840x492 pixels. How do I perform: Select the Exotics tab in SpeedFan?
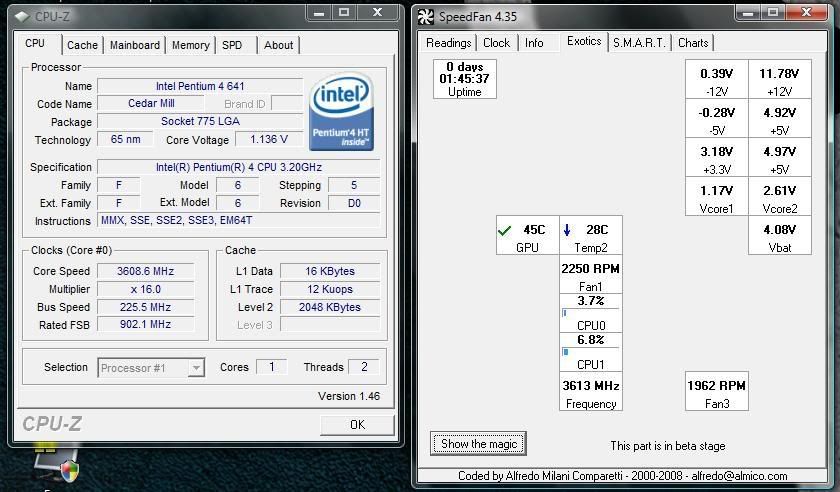(584, 41)
